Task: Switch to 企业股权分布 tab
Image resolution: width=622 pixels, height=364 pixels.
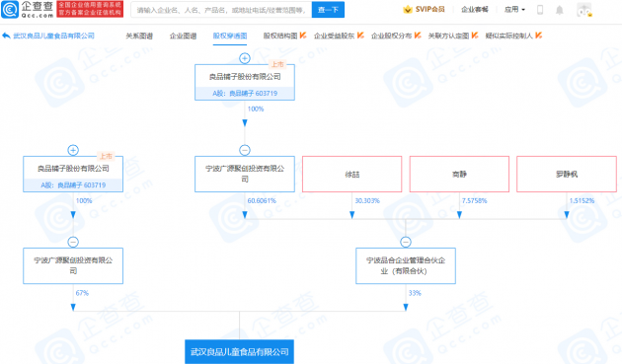Action: point(391,36)
